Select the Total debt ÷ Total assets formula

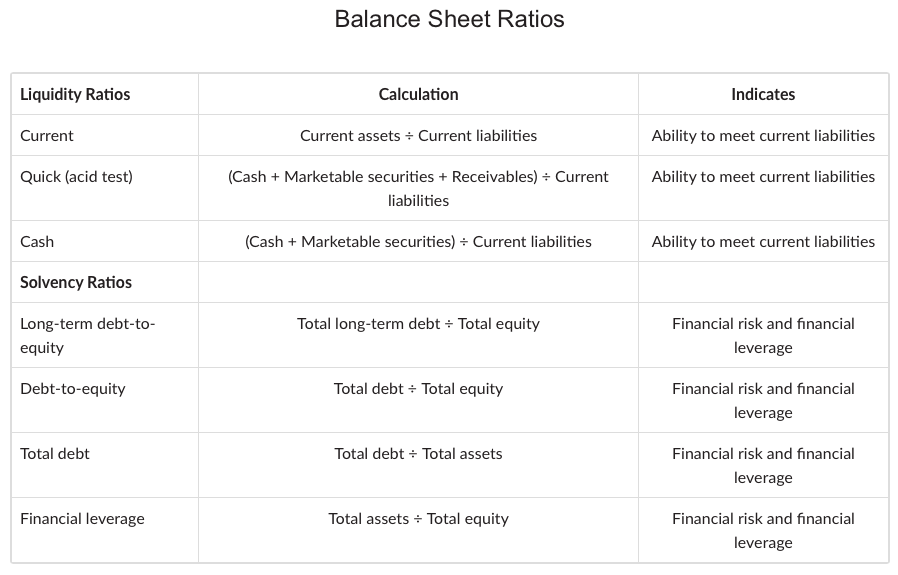coord(418,453)
